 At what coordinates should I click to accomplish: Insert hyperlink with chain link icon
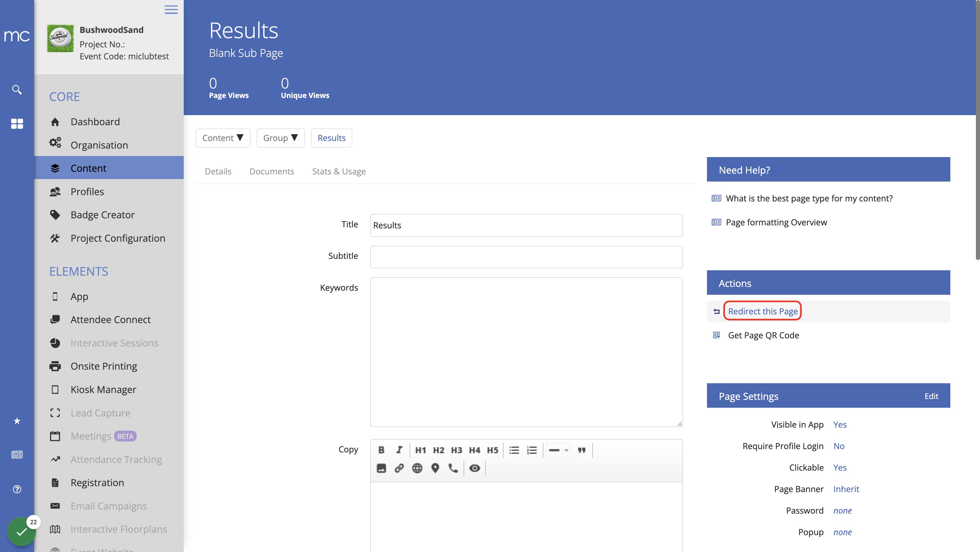(399, 468)
